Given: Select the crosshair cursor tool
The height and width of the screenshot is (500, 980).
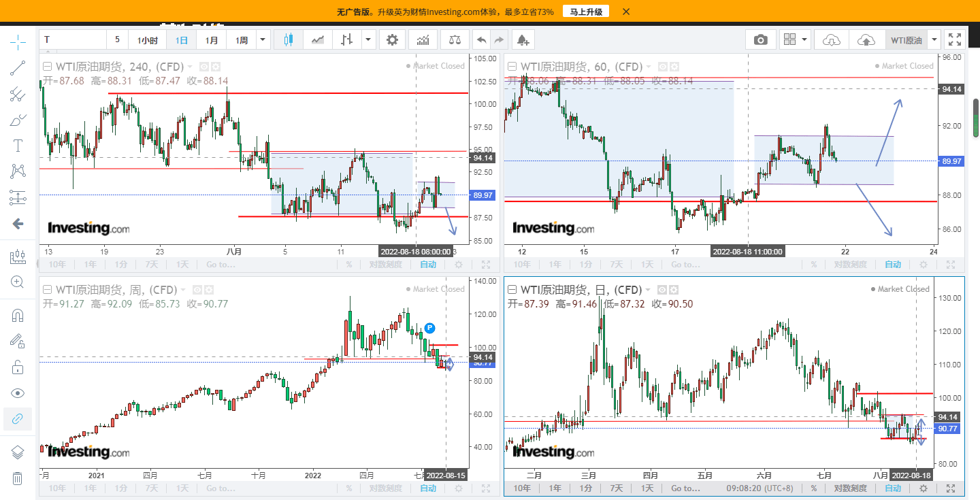Looking at the screenshot, I should (x=18, y=42).
